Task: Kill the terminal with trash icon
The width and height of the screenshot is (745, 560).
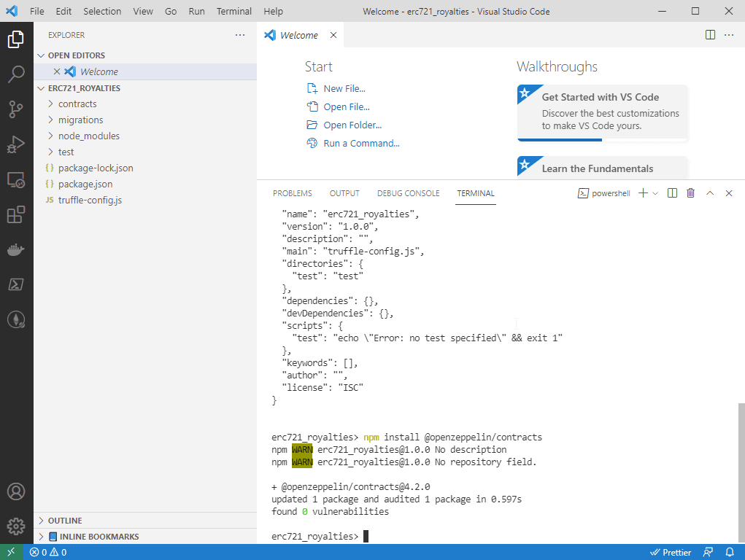Action: pyautogui.click(x=691, y=192)
